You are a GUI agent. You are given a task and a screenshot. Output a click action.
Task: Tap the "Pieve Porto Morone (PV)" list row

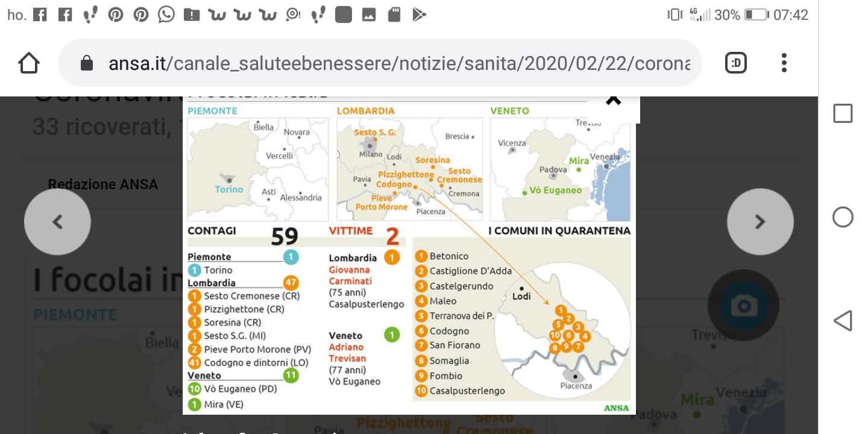click(249, 349)
